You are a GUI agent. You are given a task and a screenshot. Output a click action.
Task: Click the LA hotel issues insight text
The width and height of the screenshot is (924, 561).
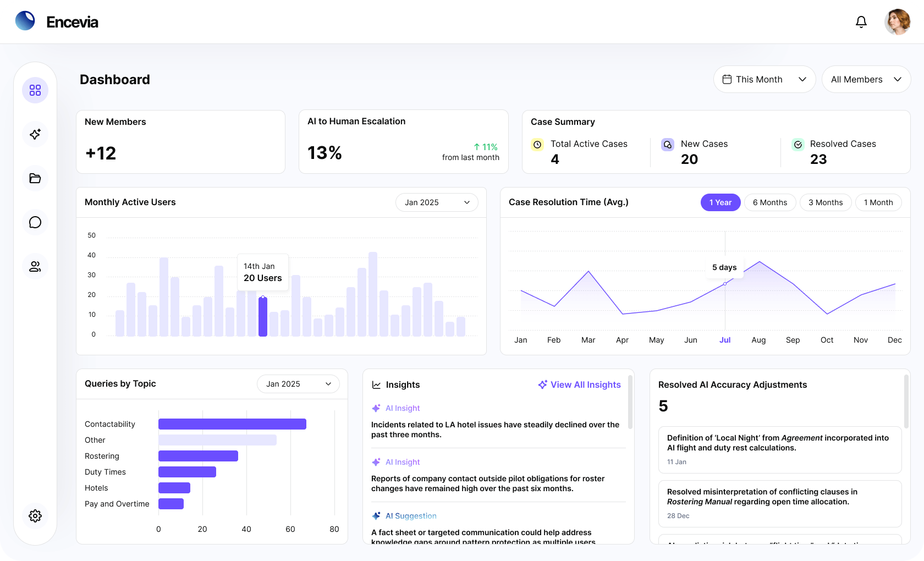(495, 430)
